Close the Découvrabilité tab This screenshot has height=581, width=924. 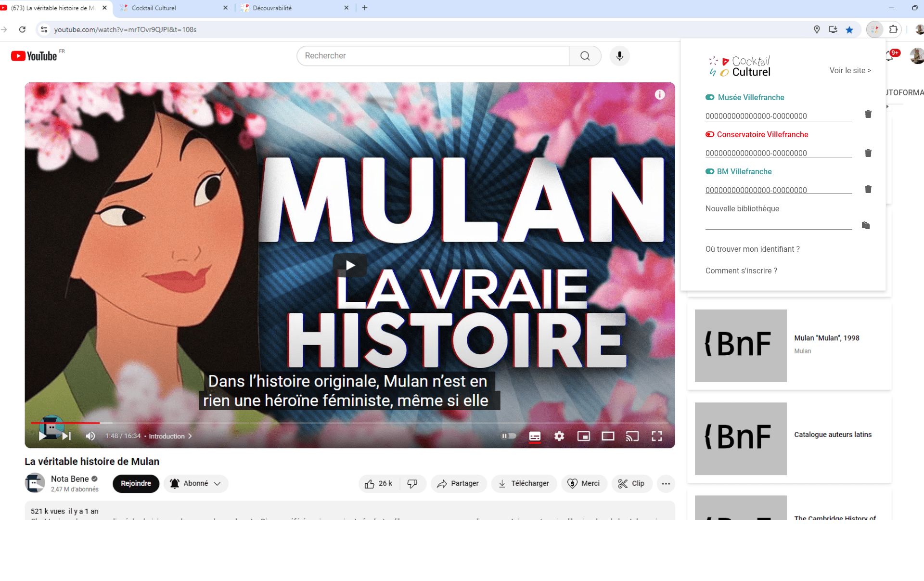pos(346,8)
